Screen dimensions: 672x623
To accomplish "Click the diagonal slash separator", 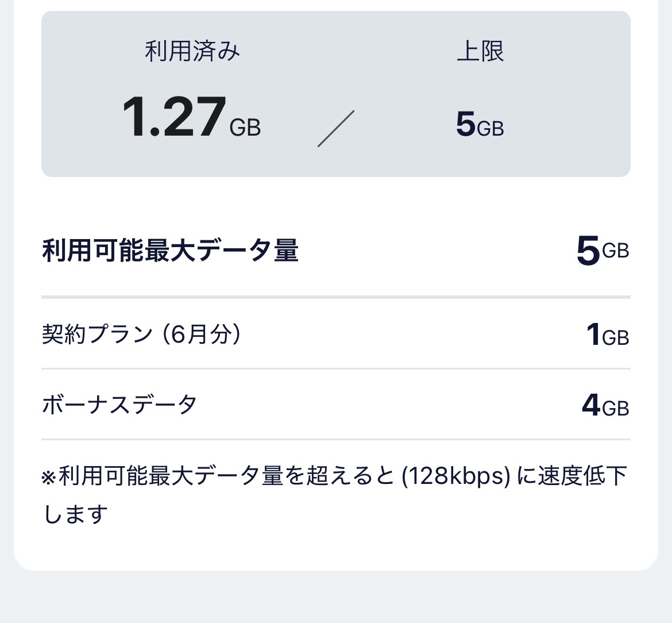I will coord(336,129).
